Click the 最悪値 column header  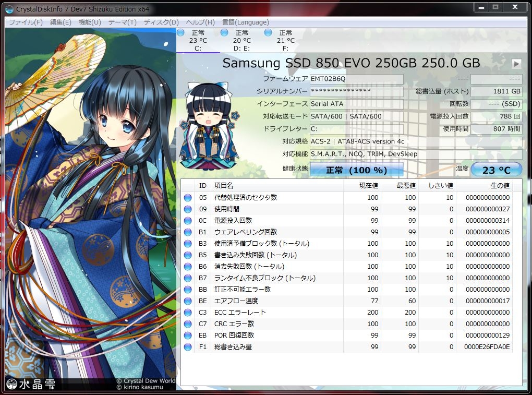400,186
